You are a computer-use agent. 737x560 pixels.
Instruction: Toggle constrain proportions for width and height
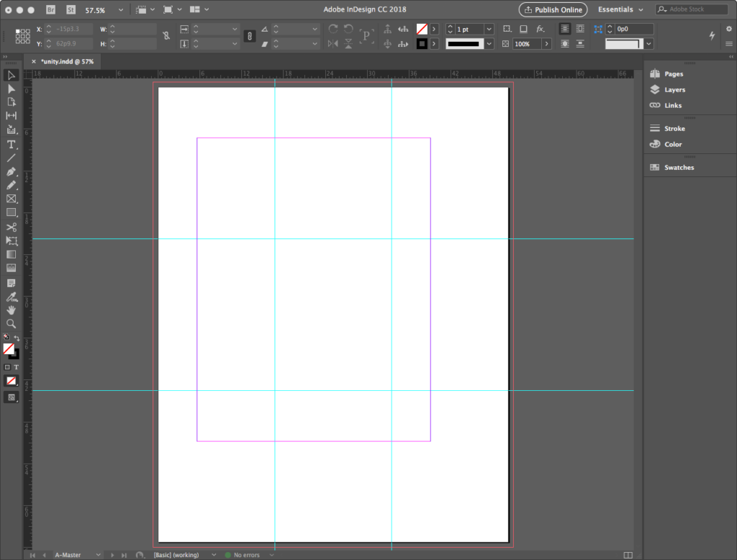(x=167, y=35)
